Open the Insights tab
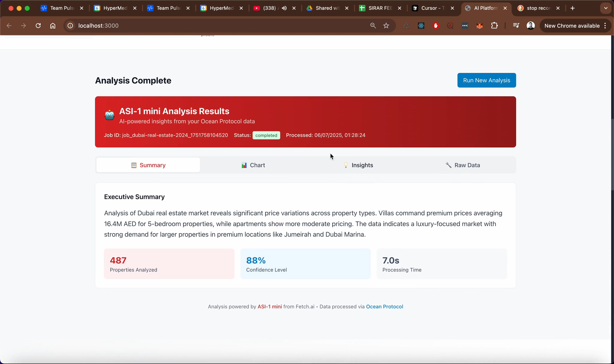614x364 pixels. (358, 165)
